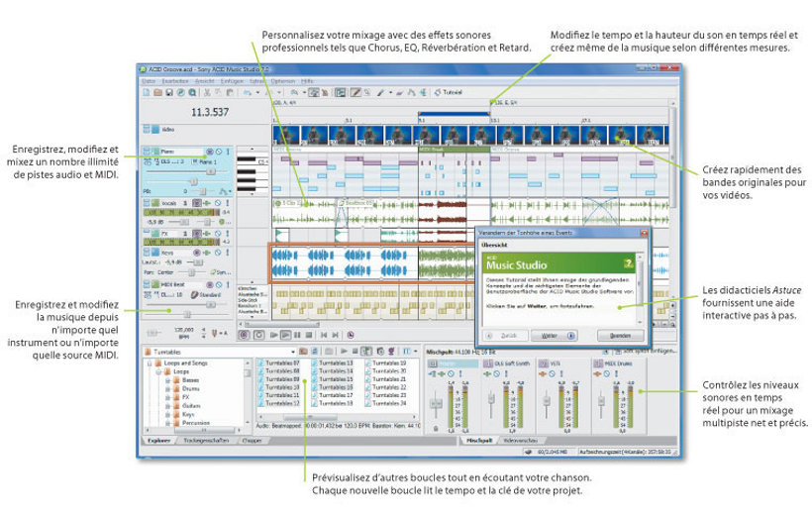Mute the Piano track

click(x=219, y=152)
